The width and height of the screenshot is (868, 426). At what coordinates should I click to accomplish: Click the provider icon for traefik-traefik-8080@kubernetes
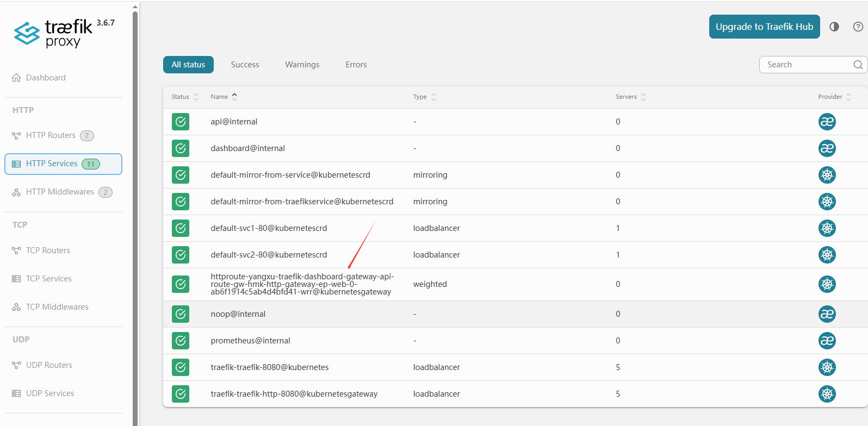(827, 367)
